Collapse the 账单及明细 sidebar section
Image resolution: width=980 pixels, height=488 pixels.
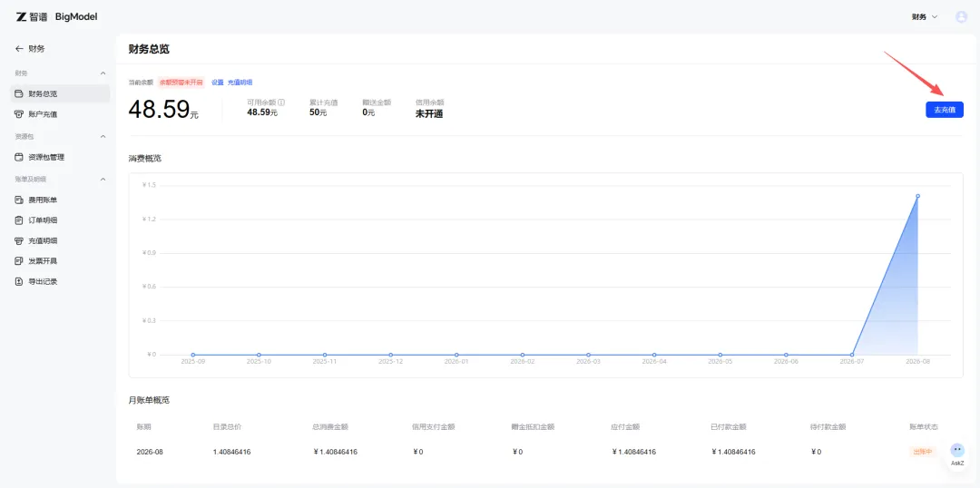[103, 180]
